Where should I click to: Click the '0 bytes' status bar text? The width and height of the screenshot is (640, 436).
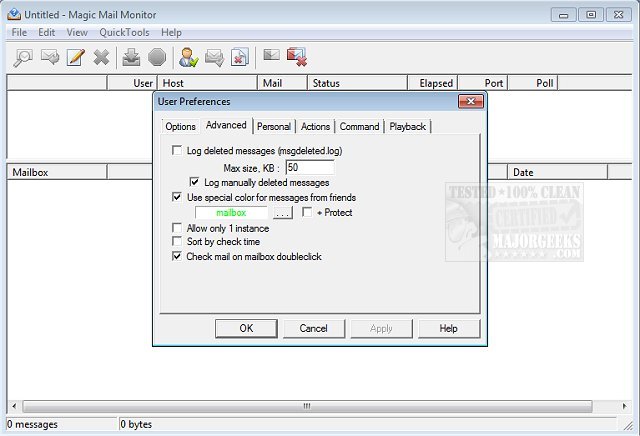click(x=136, y=425)
